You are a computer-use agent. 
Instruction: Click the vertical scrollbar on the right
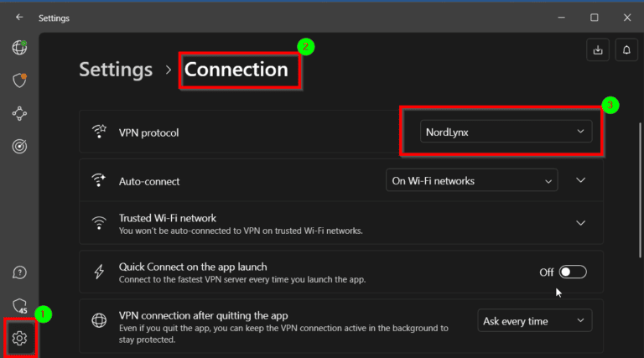pyautogui.click(x=640, y=184)
